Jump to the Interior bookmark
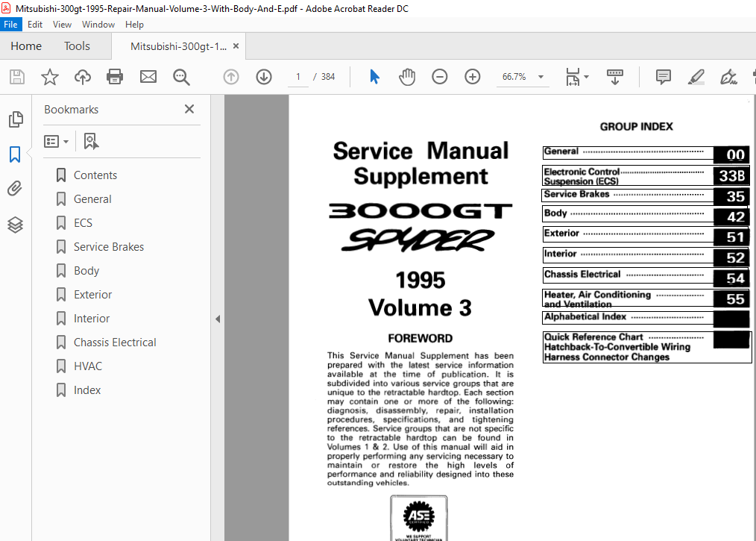Screen dimensions: 756x541 [92, 319]
